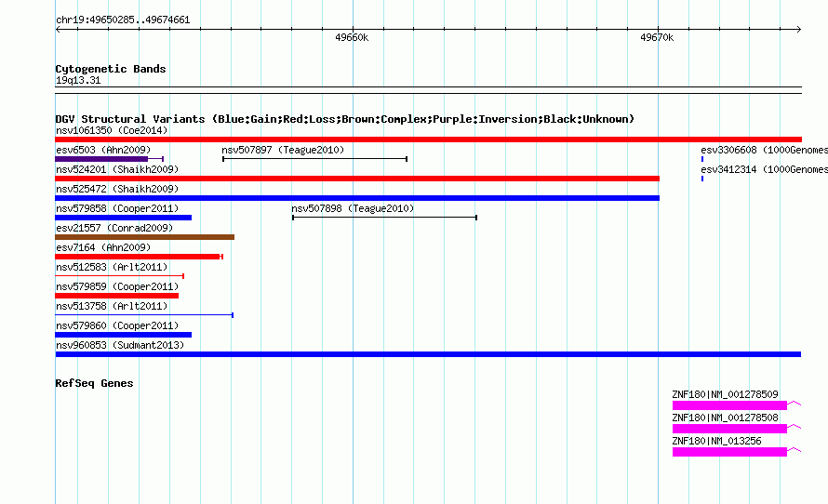Click the nsv525472 (Shaikh2009) label
The height and width of the screenshot is (504, 828).
pyautogui.click(x=117, y=189)
